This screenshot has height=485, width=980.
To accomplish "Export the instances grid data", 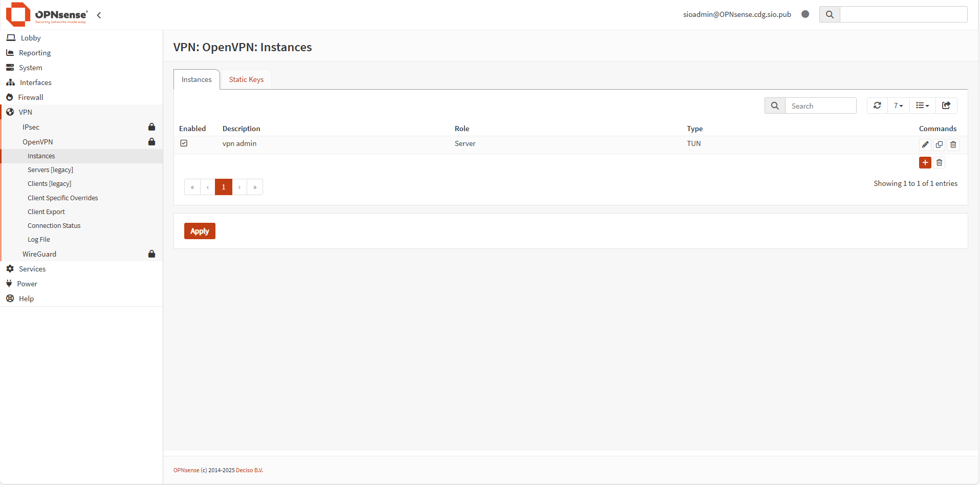I will click(x=946, y=105).
